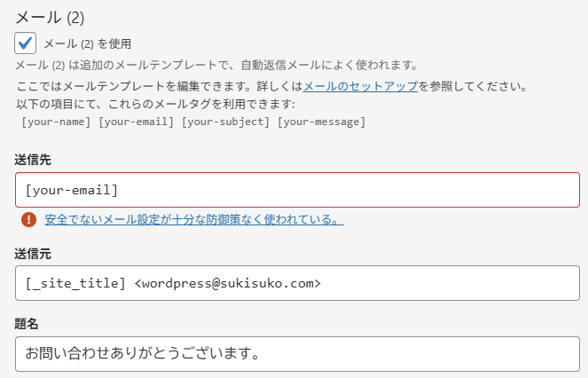This screenshot has height=378, width=588.
Task: Focus the 送信先 input field
Action: click(x=297, y=190)
